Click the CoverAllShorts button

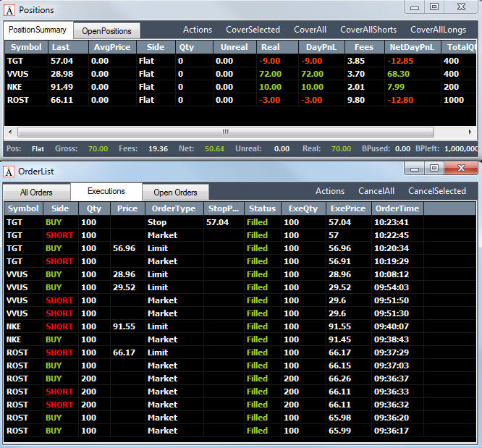coord(368,30)
